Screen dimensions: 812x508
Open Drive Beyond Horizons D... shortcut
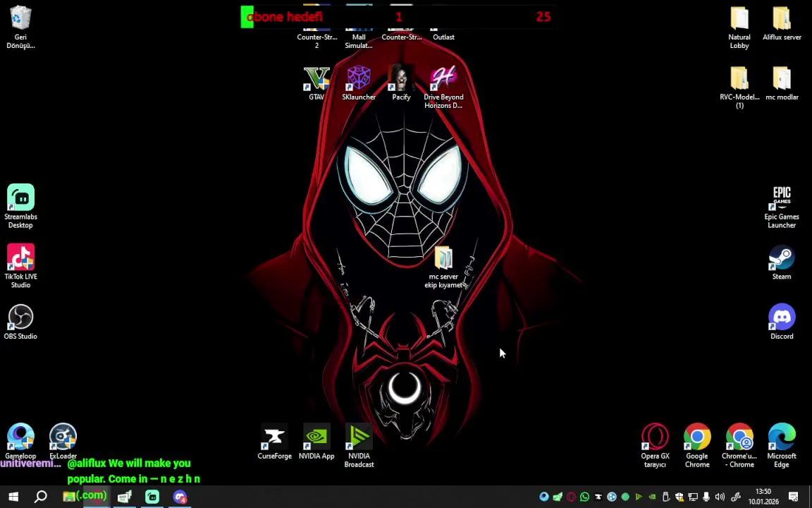[x=443, y=87]
